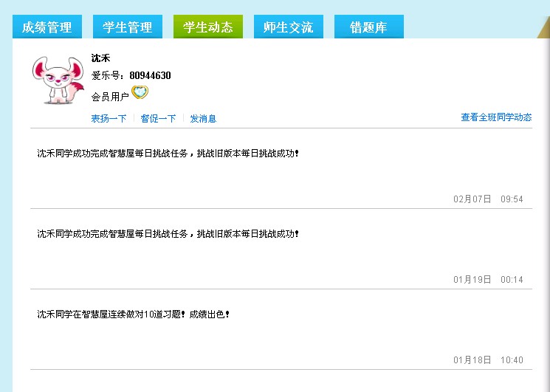Viewport: 550px width, 392px height.
Task: Click the 01月19日 00:14 timestamp
Action: pyautogui.click(x=488, y=280)
